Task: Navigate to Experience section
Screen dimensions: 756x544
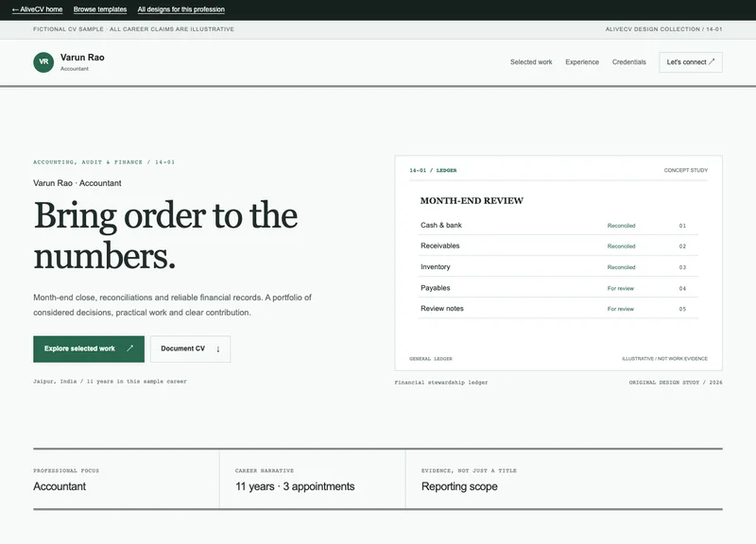Action: pos(582,62)
